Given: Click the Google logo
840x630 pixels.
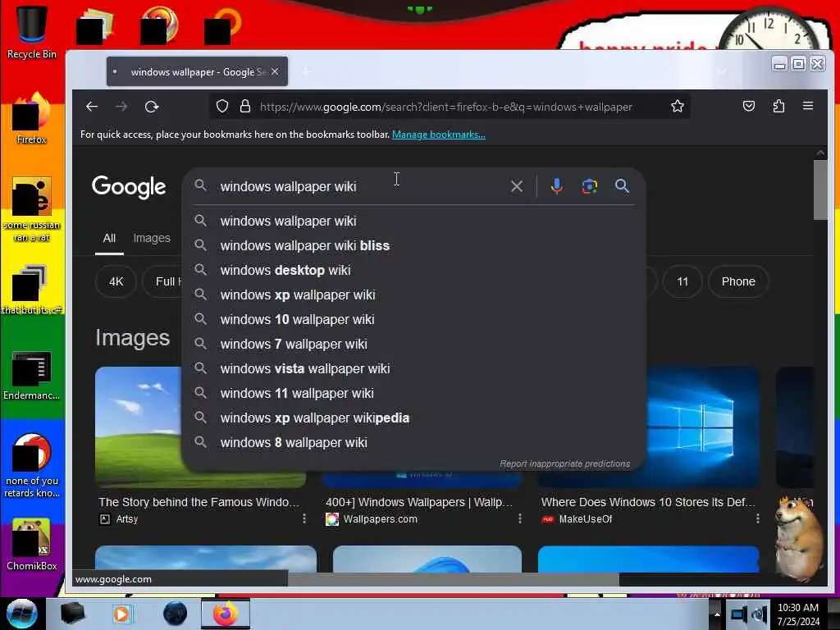Looking at the screenshot, I should [x=129, y=186].
